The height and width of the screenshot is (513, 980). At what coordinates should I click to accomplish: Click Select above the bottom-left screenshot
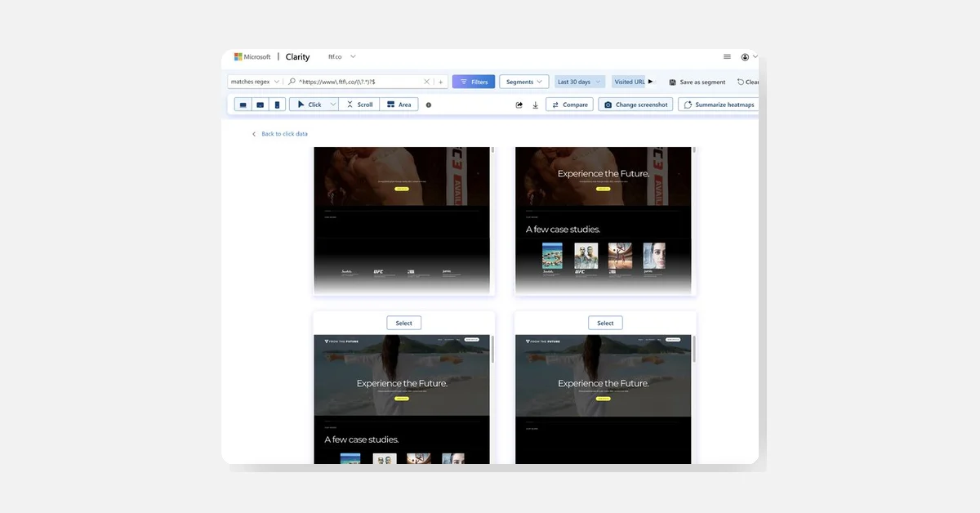click(404, 323)
